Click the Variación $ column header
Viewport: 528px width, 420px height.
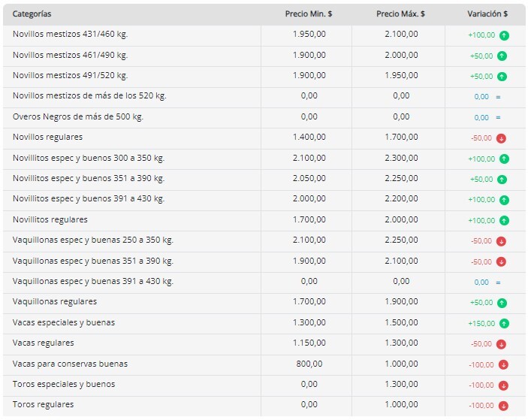(x=487, y=14)
